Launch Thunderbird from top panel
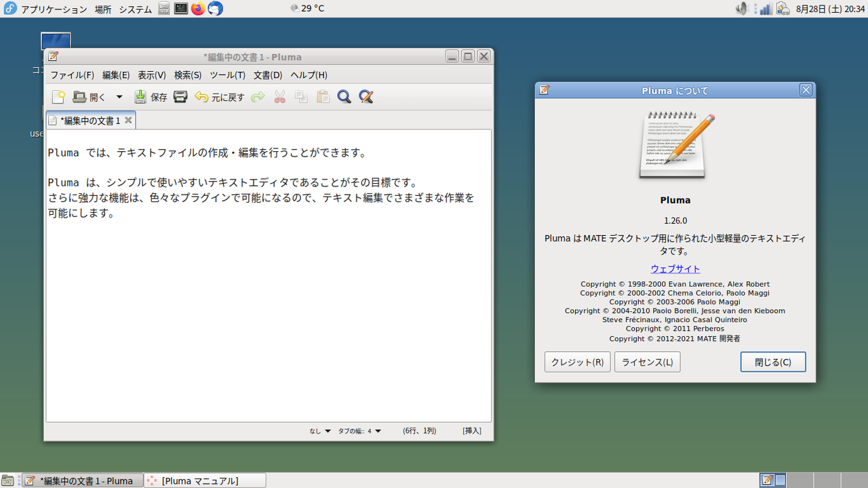868x488 pixels. 215,9
